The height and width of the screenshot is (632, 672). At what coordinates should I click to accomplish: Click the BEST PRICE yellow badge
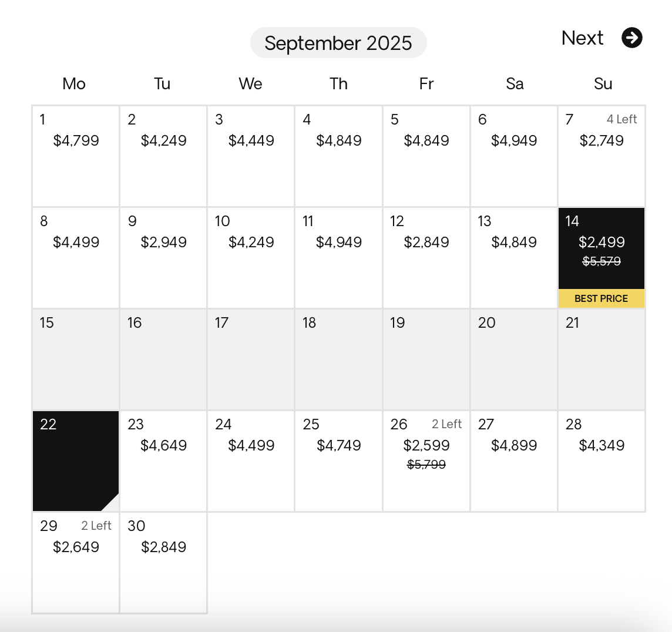tap(602, 298)
